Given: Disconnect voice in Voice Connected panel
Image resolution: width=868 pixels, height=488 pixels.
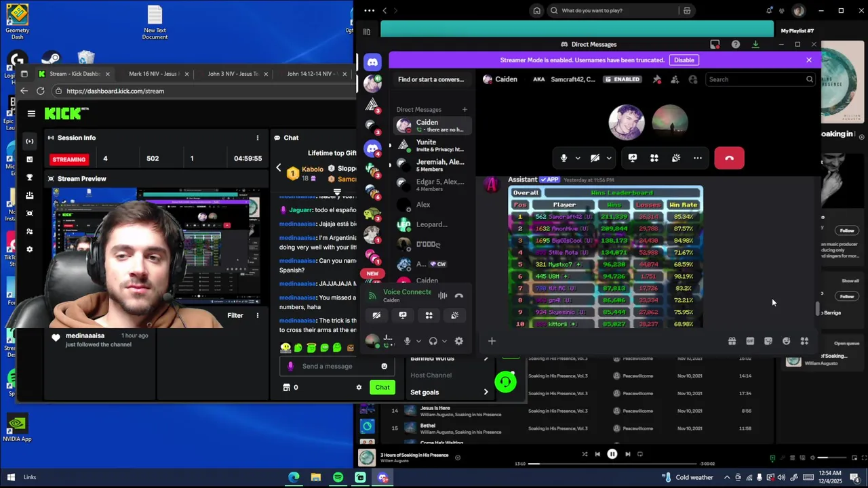Looking at the screenshot, I should click(x=459, y=296).
